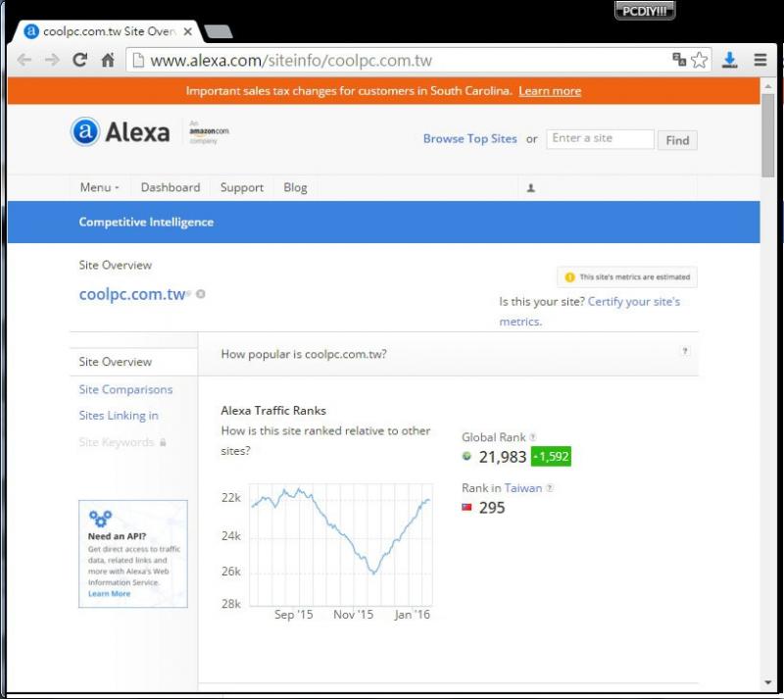Click the Taiwan flag icon
This screenshot has height=699, width=784.
point(466,508)
